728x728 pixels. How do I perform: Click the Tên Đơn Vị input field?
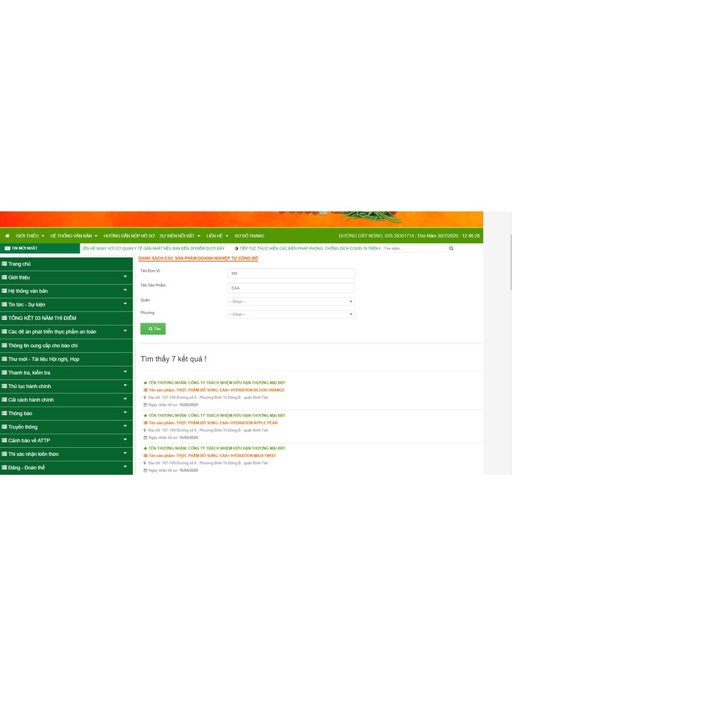coord(291,273)
